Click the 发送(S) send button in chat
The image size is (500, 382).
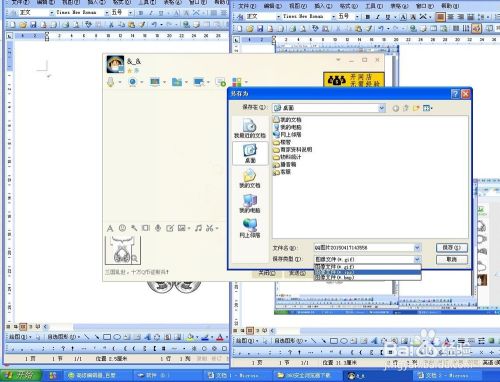click(297, 273)
